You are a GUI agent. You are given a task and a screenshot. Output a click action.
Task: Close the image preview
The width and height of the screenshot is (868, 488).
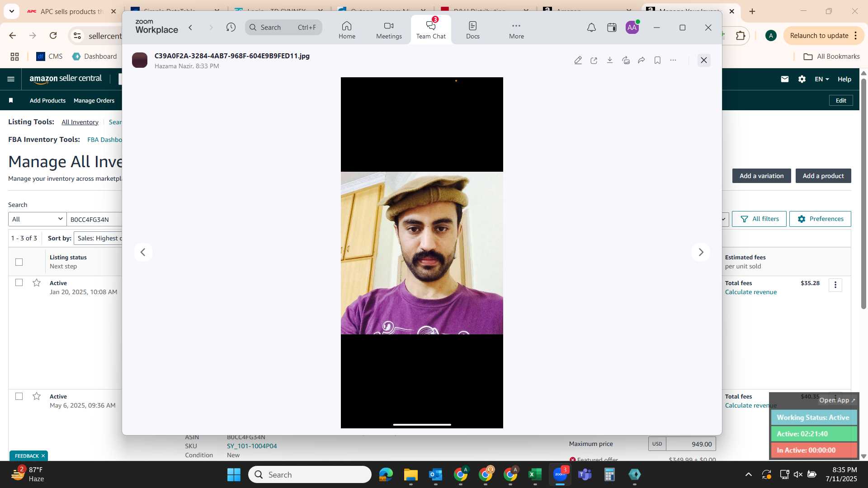[704, 60]
